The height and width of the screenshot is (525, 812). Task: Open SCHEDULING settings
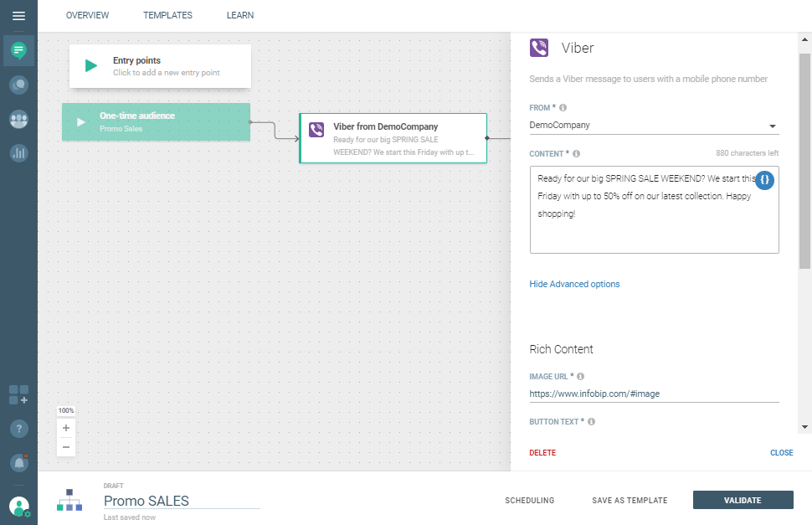point(529,500)
